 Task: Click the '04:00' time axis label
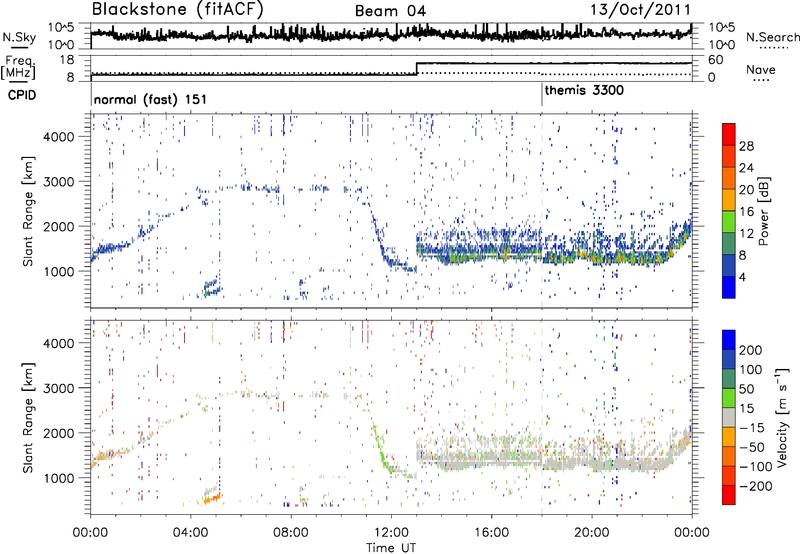coord(191,533)
